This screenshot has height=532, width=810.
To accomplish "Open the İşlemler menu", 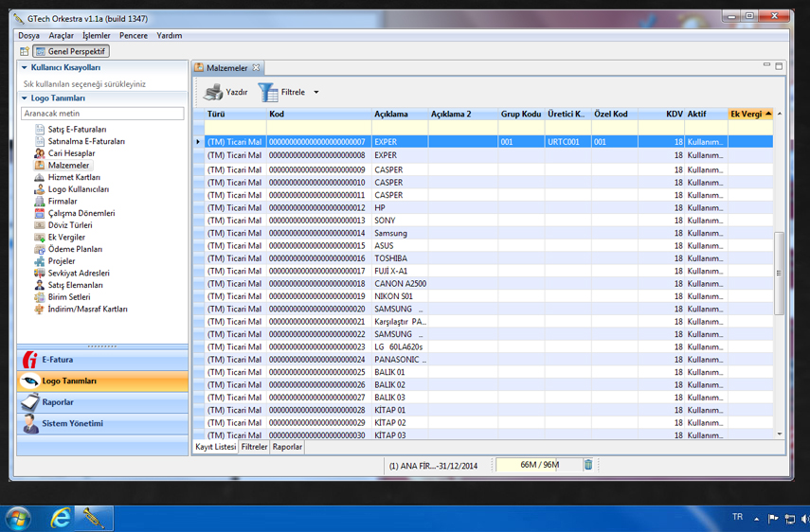I will click(96, 35).
